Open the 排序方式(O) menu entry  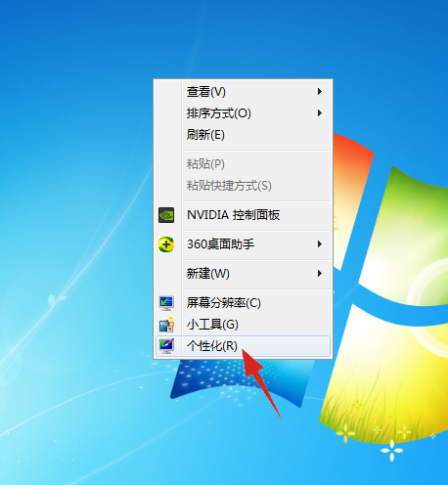coord(243,113)
